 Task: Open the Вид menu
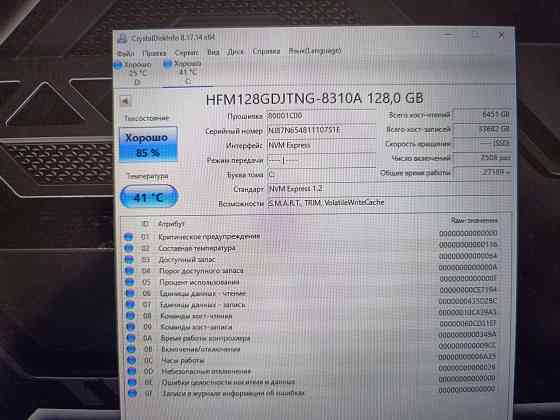click(x=213, y=52)
